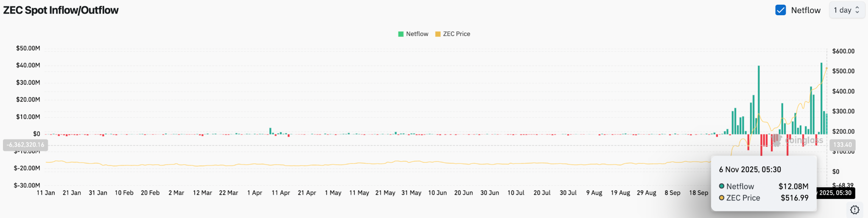
Task: Click the yellow ZEC Price dot in tooltip
Action: click(x=721, y=198)
